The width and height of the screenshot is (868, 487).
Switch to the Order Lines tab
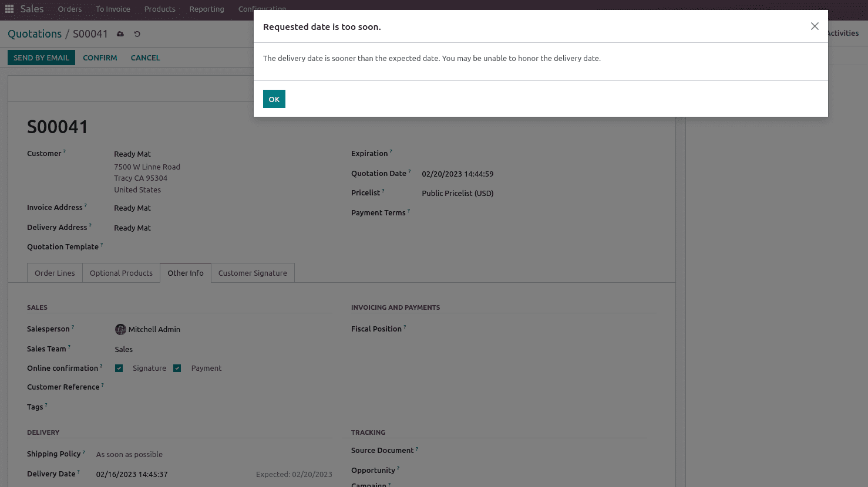click(55, 273)
